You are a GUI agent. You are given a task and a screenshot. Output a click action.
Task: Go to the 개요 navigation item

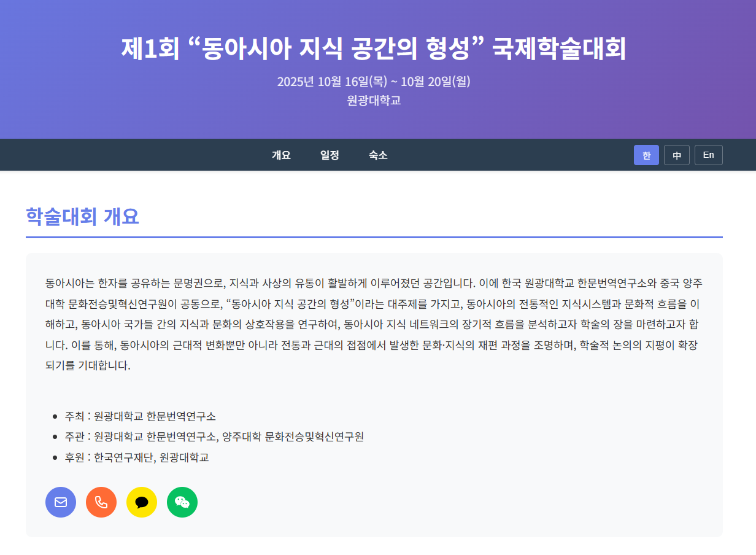click(x=281, y=155)
